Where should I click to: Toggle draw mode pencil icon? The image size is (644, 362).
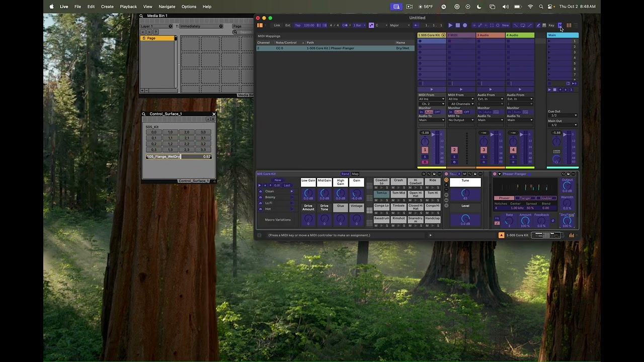pos(538,25)
